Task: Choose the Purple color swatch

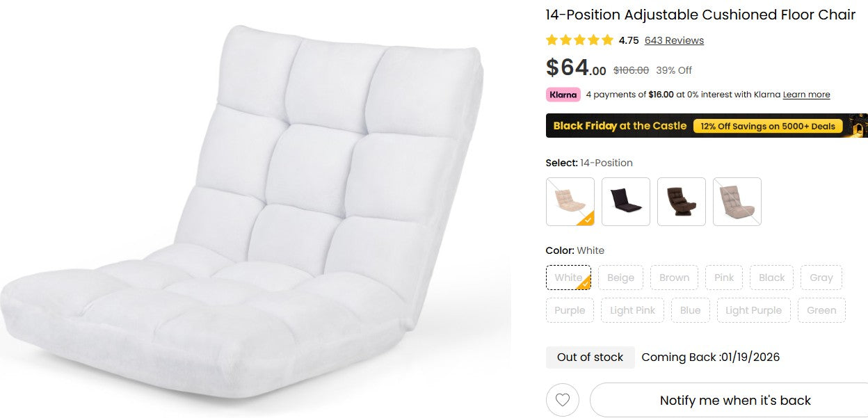Action: tap(570, 310)
